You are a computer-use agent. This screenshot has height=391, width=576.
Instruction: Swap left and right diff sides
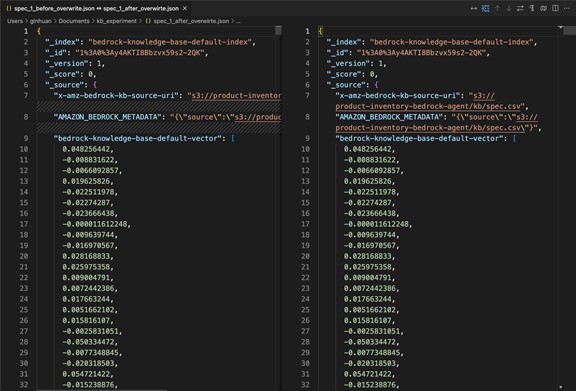(520, 8)
